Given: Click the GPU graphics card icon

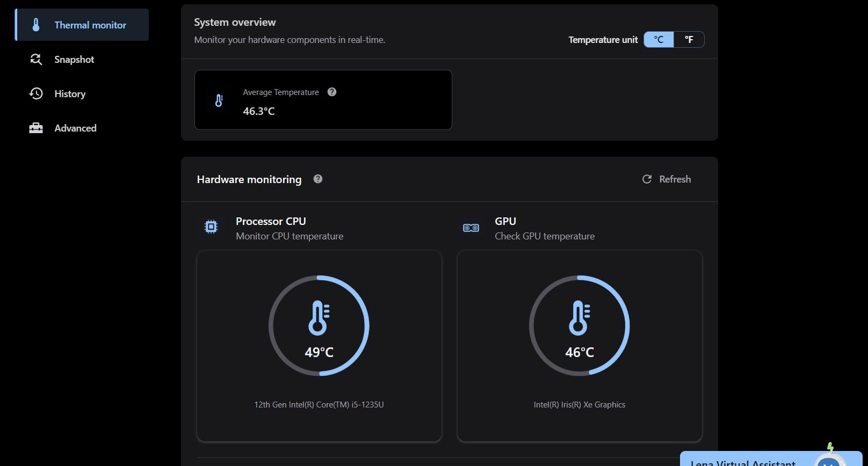Looking at the screenshot, I should [471, 228].
